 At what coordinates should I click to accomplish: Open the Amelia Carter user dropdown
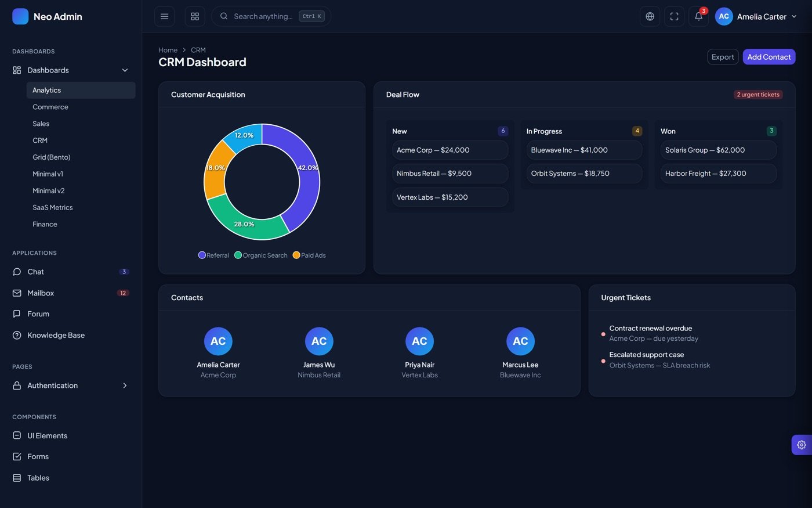(x=756, y=16)
